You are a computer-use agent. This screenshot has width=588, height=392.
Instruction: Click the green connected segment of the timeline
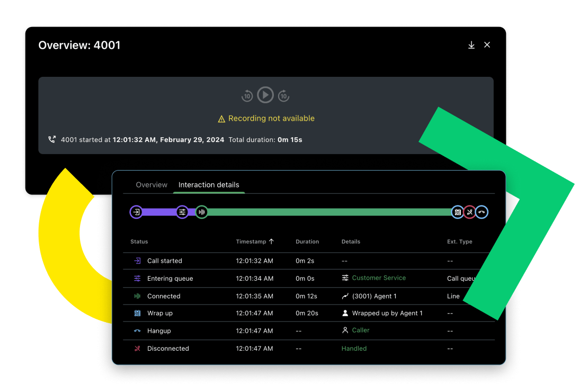(328, 212)
